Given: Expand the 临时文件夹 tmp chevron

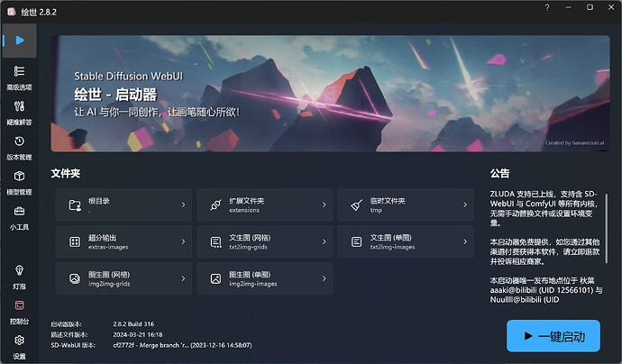Looking at the screenshot, I should click(465, 205).
